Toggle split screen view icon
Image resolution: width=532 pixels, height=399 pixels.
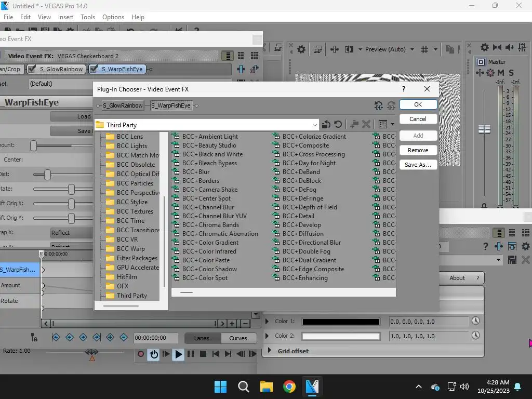(x=349, y=49)
